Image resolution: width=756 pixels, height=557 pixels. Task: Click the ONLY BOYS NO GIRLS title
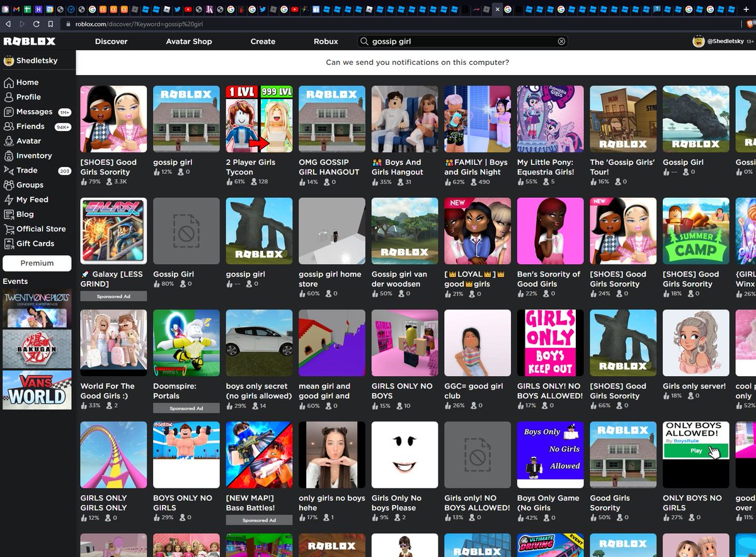click(692, 503)
